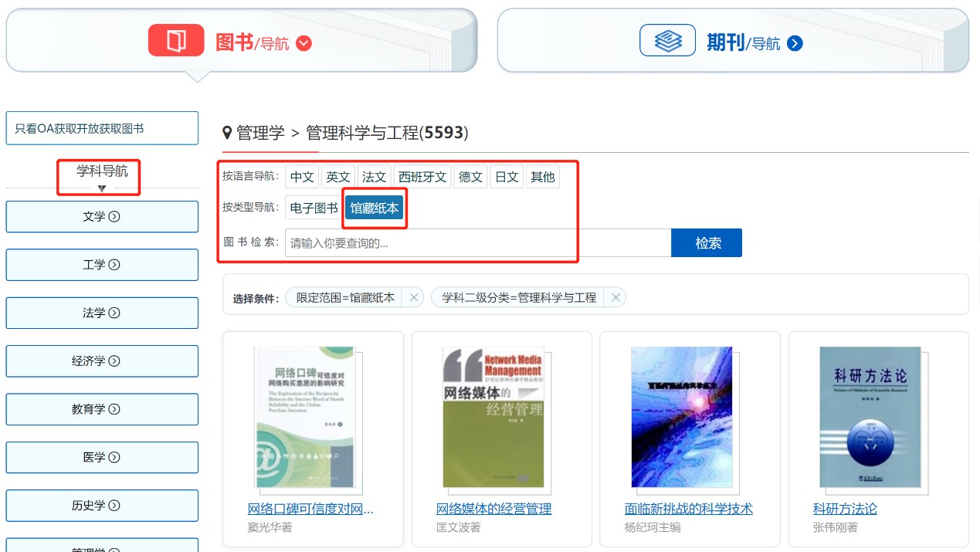Click the 学科导航 heading
The image size is (980, 552).
click(102, 171)
